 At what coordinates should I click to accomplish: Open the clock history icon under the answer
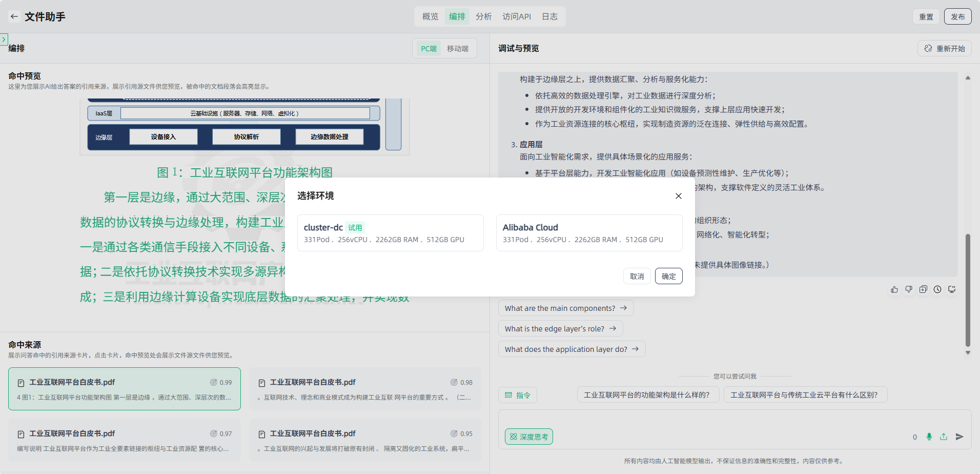click(x=937, y=289)
